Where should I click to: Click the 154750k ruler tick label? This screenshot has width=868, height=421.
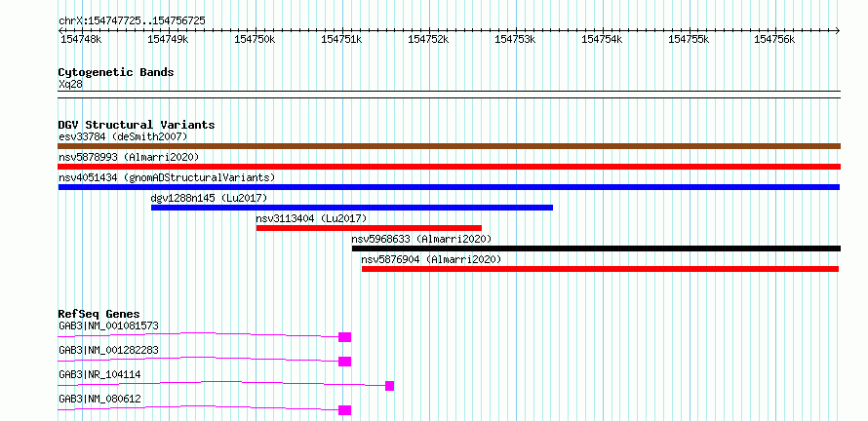click(255, 39)
